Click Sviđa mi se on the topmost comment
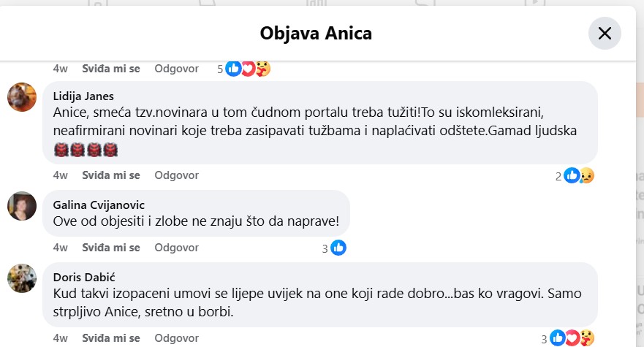Screen dimensions: 644x347 [x=111, y=69]
